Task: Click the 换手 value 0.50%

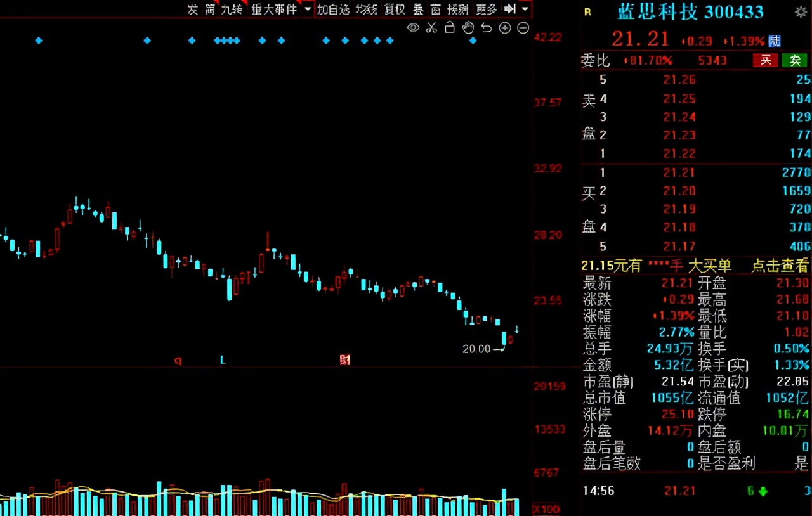Action: [x=792, y=349]
